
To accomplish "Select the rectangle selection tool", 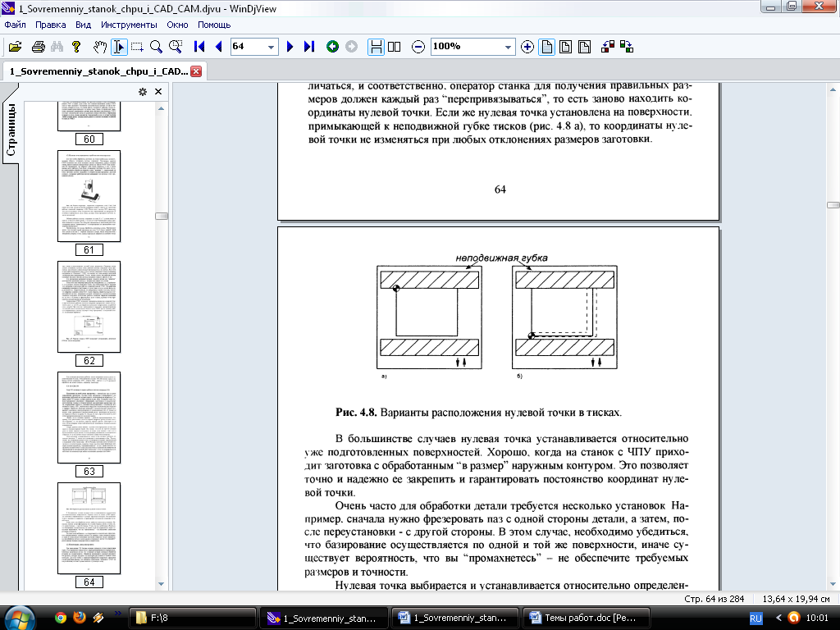I will [137, 47].
